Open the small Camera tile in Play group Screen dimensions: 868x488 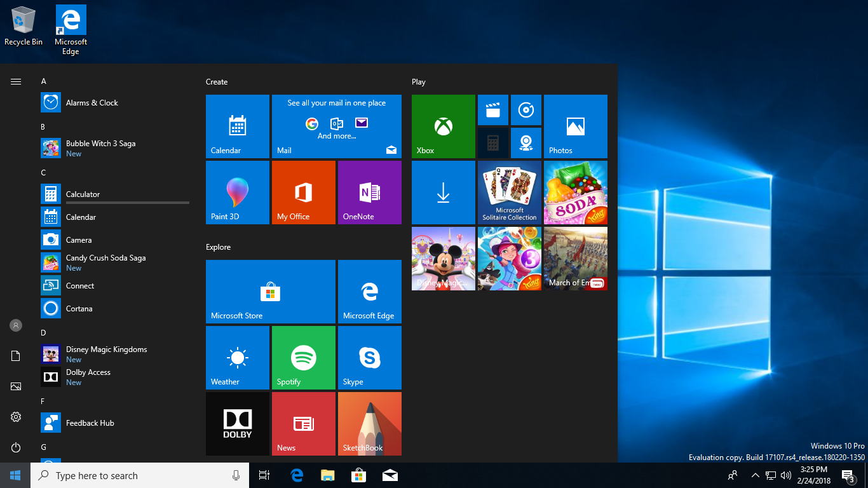[526, 143]
